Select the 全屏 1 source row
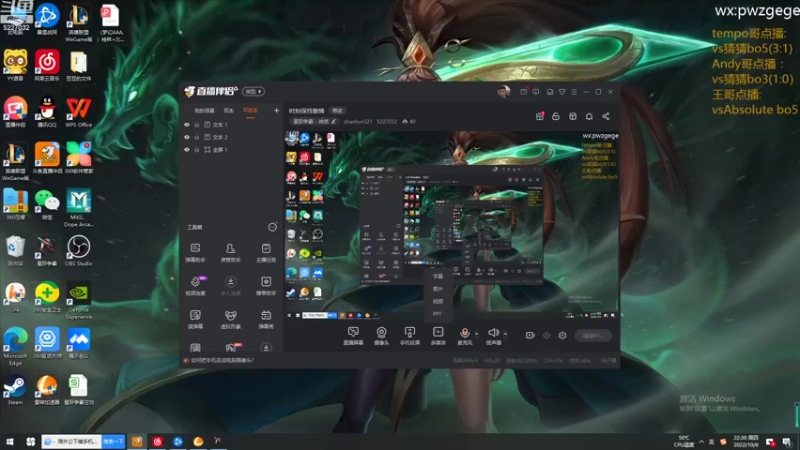The height and width of the screenshot is (450, 800). point(231,149)
